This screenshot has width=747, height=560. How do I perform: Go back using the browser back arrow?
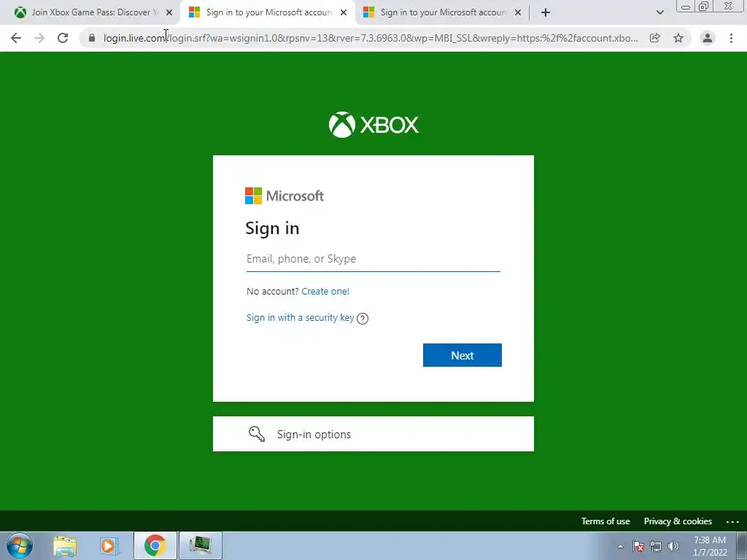point(16,38)
